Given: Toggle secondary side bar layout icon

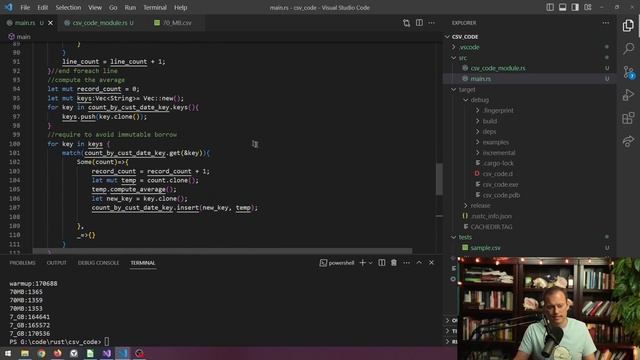Looking at the screenshot, I should tap(575, 7).
